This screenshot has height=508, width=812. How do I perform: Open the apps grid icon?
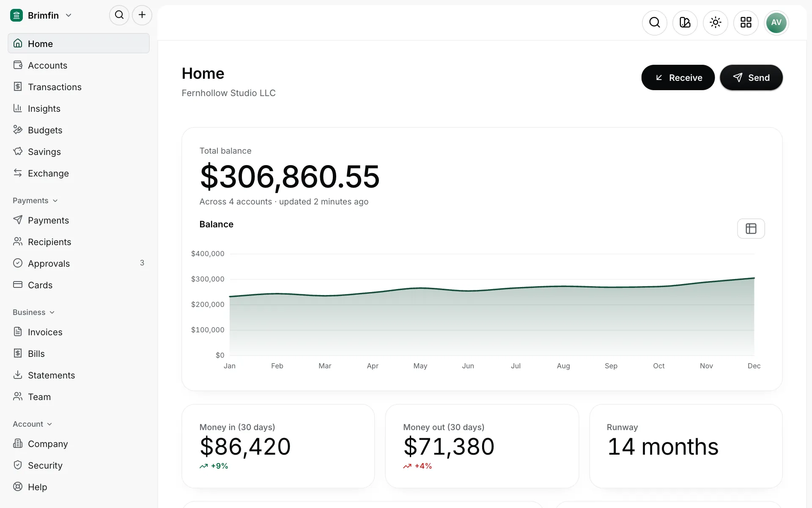(746, 22)
